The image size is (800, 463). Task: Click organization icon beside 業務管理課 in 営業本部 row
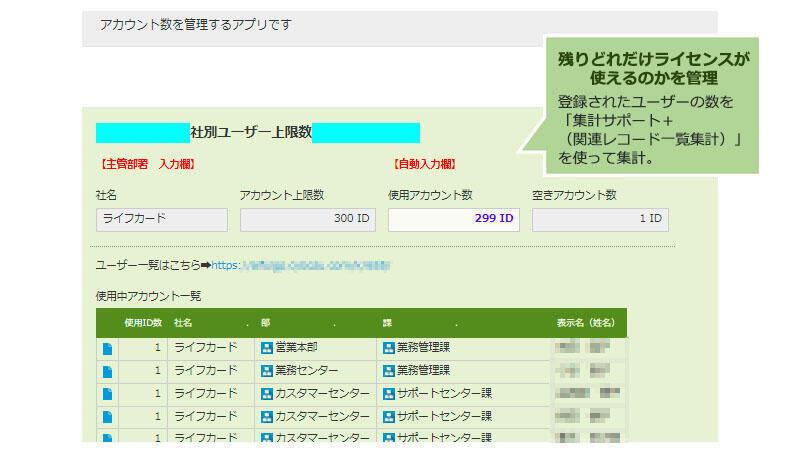click(389, 348)
